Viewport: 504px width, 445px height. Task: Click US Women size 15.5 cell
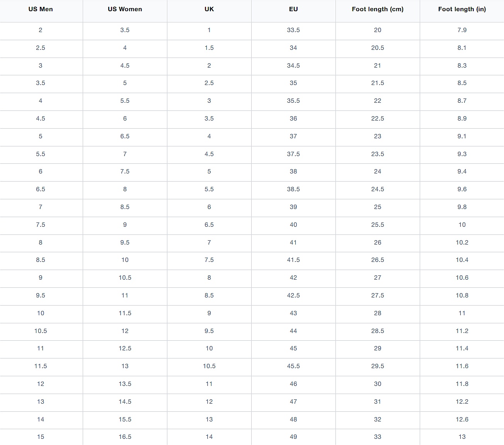(125, 420)
